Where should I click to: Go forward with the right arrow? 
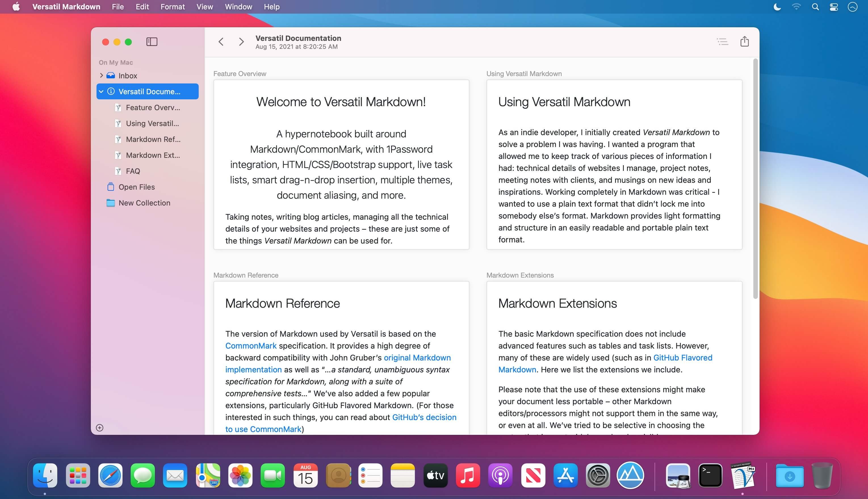[x=241, y=42]
